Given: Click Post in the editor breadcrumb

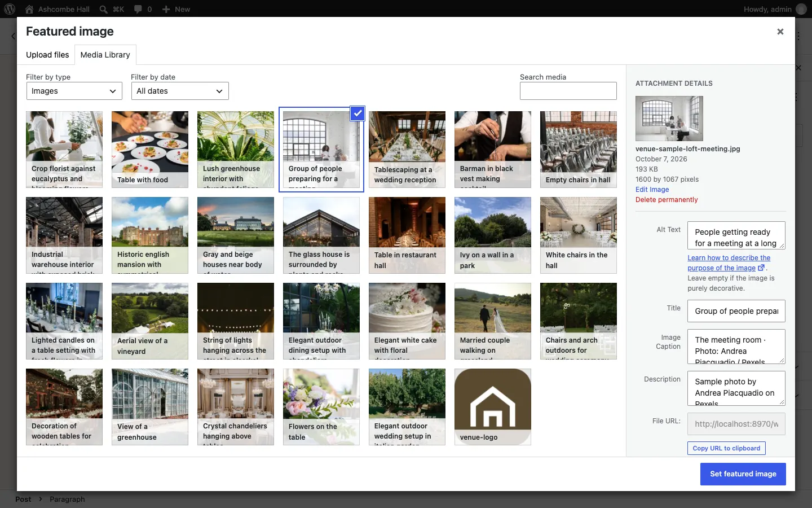Looking at the screenshot, I should point(23,499).
